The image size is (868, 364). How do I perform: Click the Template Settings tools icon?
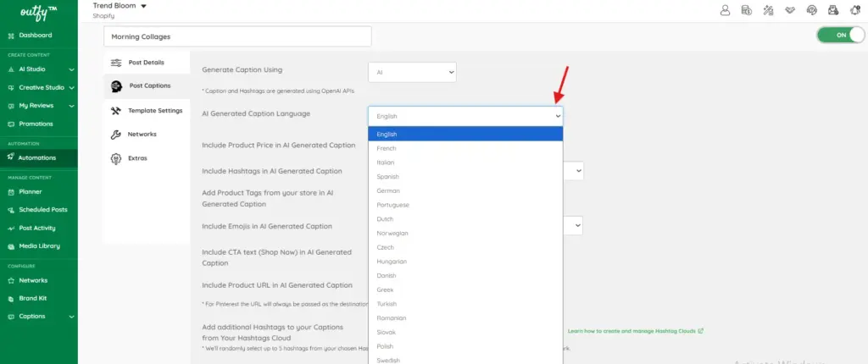[x=115, y=111]
